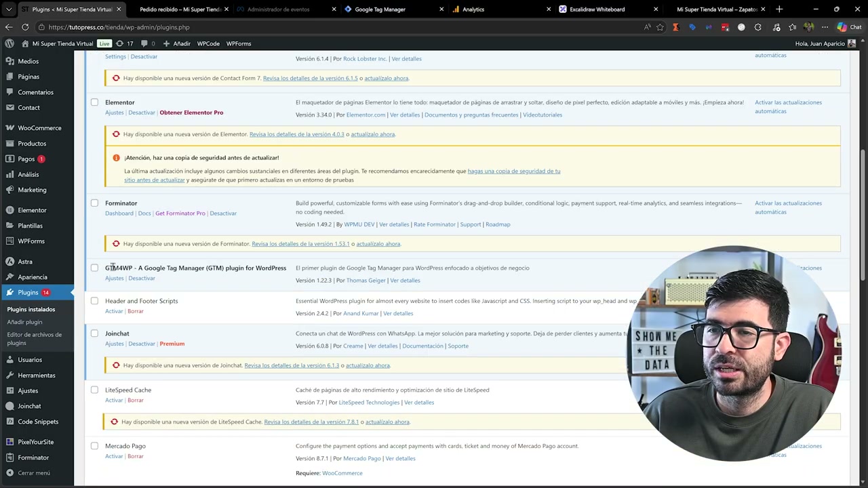Open Análisis via the bar chart icon
The height and width of the screenshot is (488, 868).
pos(9,174)
